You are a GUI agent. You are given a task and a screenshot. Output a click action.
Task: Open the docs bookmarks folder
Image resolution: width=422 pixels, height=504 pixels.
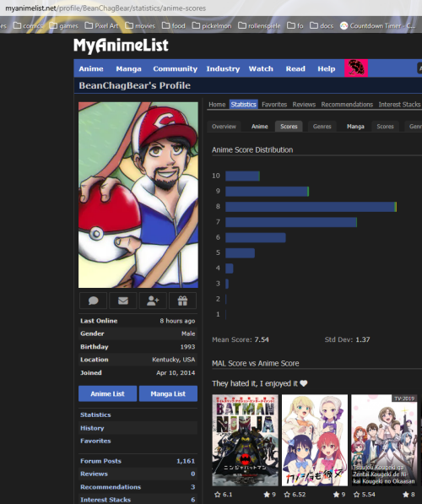[x=322, y=25]
